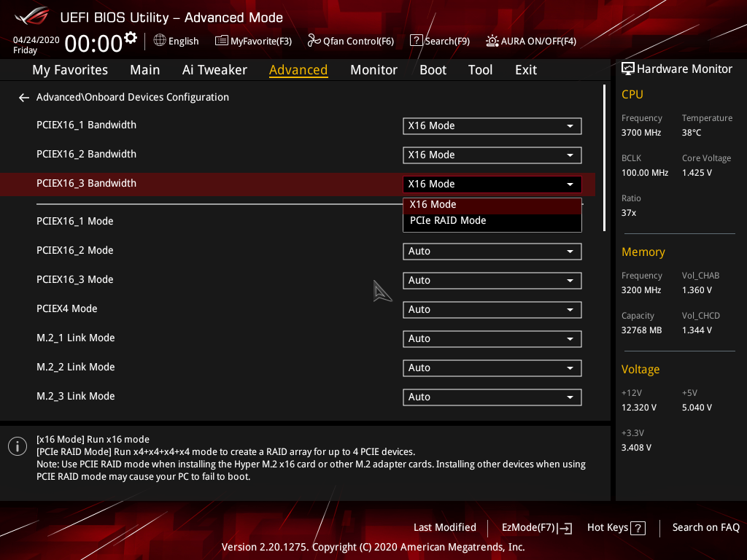
Task: Click the 04/24/2020 date text
Action: point(36,40)
